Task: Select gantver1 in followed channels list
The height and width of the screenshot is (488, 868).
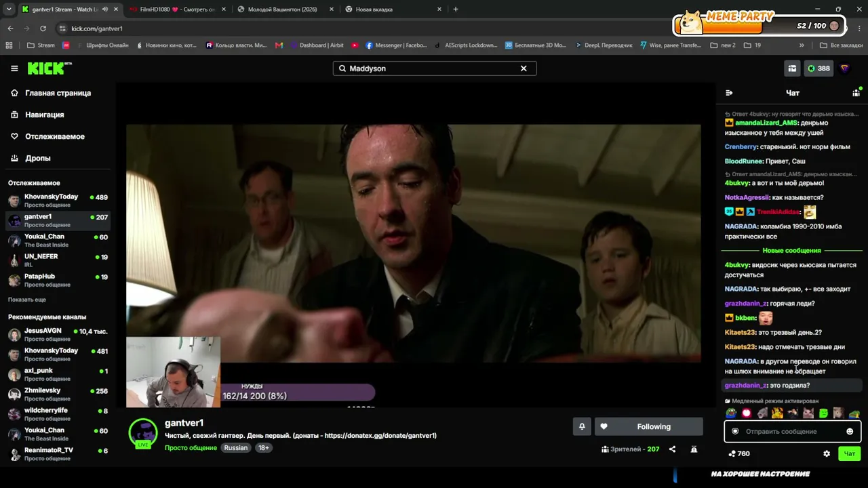Action: (x=58, y=220)
